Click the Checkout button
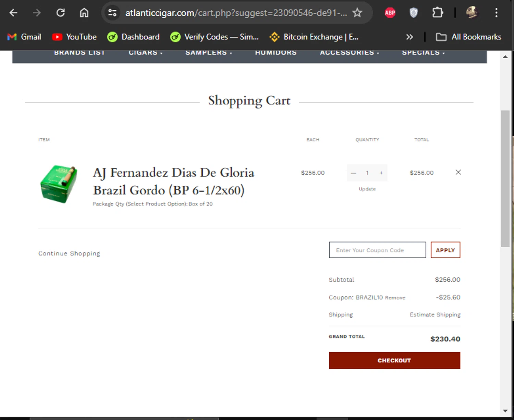This screenshot has width=514, height=420. coord(394,360)
